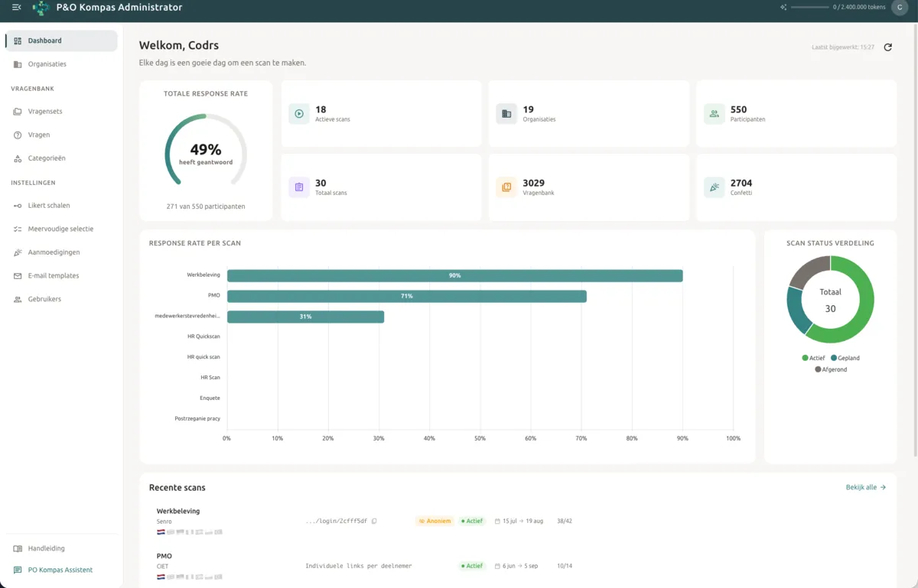Click the Vragensets folder icon
The image size is (918, 588).
18,112
